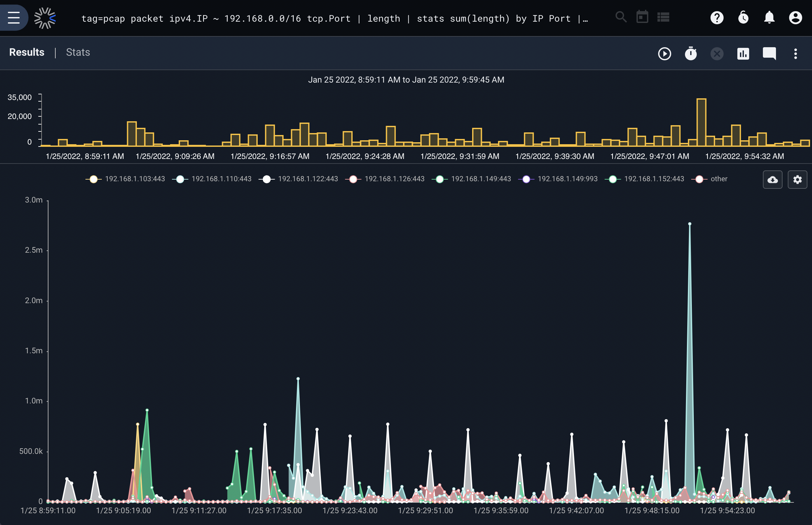Relaunch the search with the play icon
Image resolution: width=812 pixels, height=525 pixels.
pyautogui.click(x=665, y=53)
